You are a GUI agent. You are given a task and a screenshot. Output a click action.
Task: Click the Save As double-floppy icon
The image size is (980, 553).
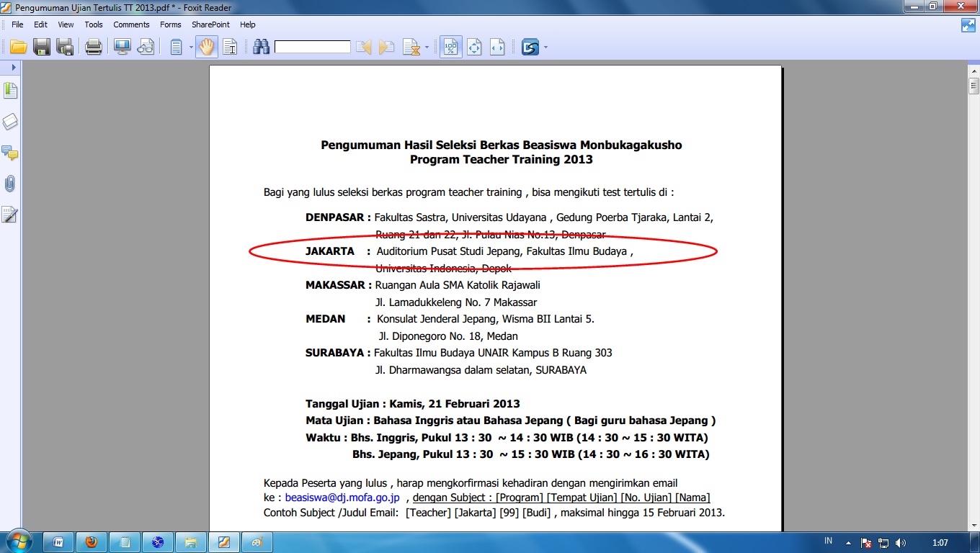click(65, 48)
